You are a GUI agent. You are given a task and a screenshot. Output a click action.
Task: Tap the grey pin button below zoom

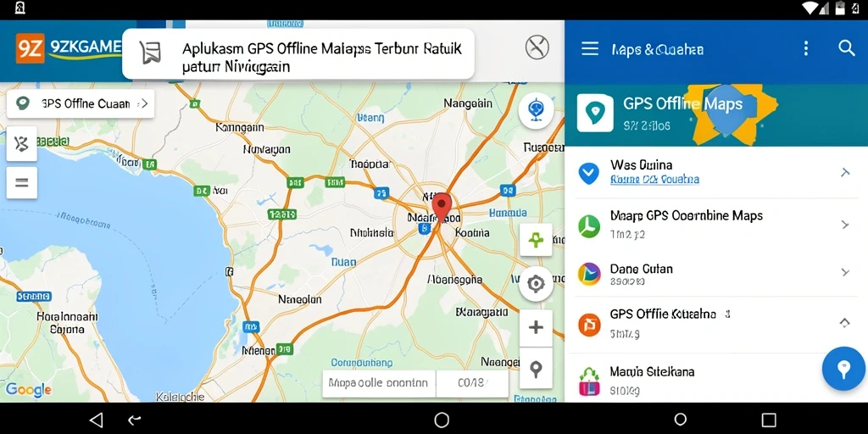tap(536, 368)
